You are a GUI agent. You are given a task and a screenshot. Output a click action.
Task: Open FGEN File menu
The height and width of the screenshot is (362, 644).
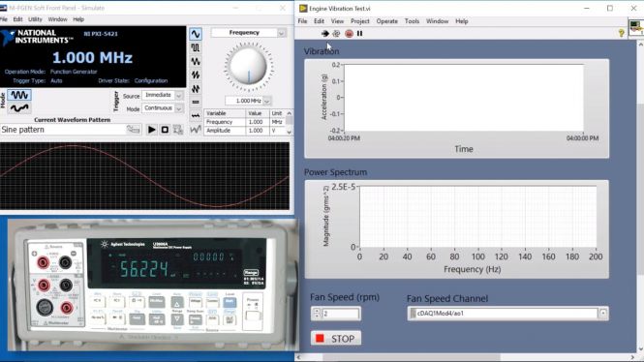pyautogui.click(x=4, y=19)
